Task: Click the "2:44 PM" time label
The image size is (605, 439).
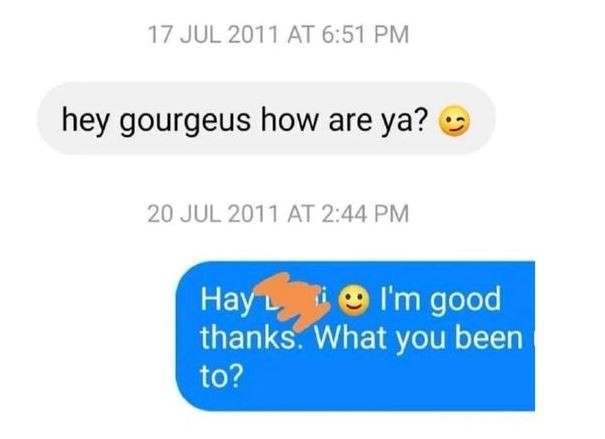Action: pos(364,213)
